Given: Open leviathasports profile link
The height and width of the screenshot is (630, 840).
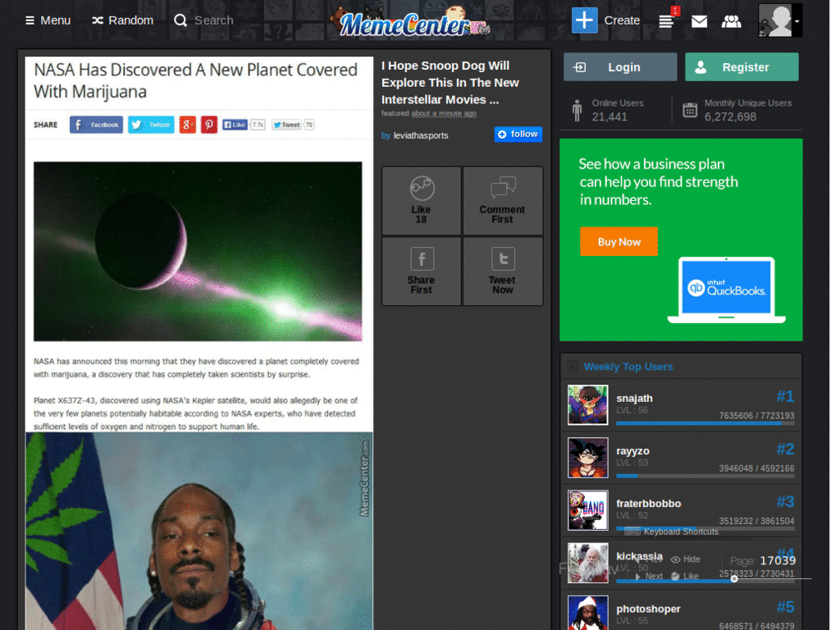Looking at the screenshot, I should click(421, 135).
